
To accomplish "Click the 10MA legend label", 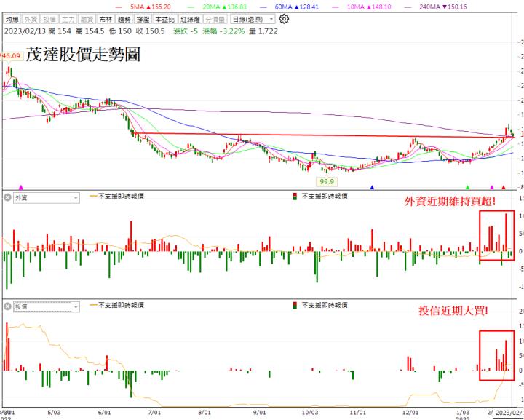I will click(x=369, y=7).
